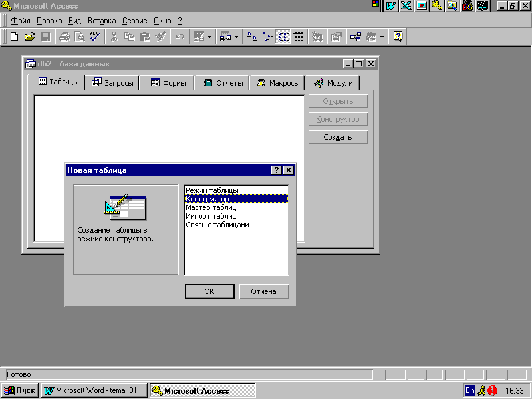Click the Отмена button
Viewport: 532px width, 399px height.
[264, 291]
